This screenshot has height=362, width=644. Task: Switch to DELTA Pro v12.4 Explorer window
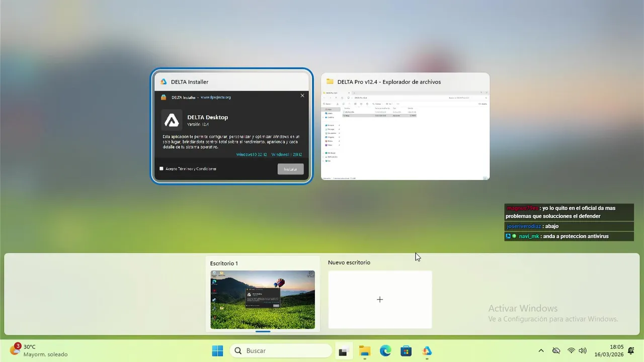(405, 126)
